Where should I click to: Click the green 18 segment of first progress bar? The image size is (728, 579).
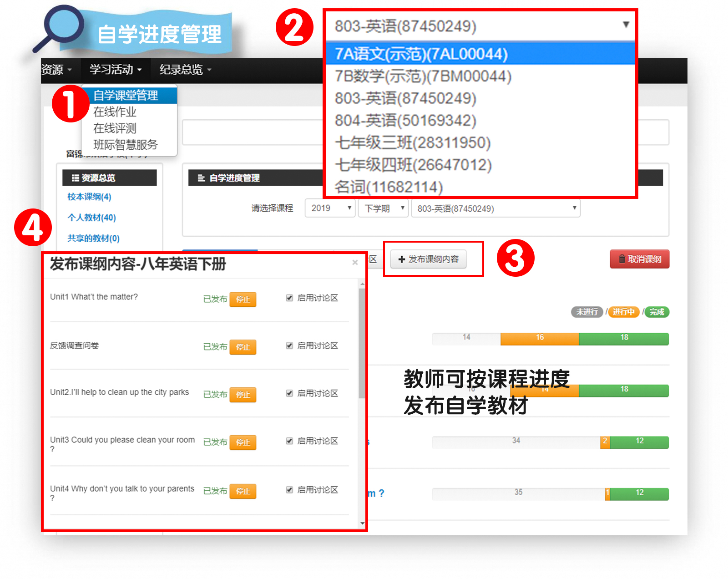click(x=624, y=338)
